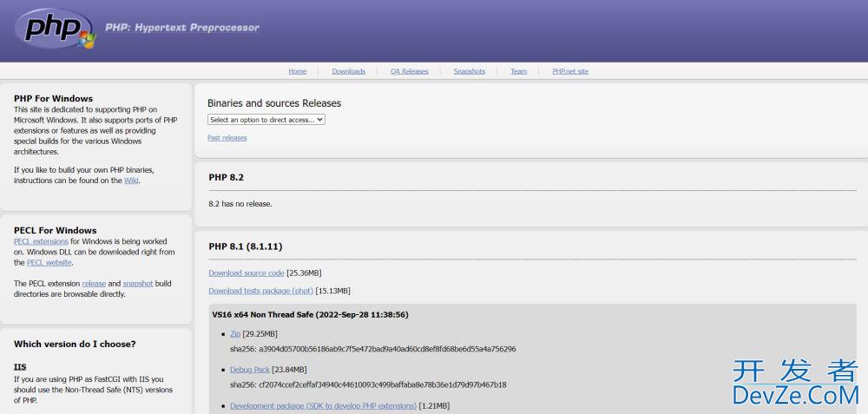Image resolution: width=868 pixels, height=414 pixels.
Task: Click the PHP logo in the header
Action: 56,29
